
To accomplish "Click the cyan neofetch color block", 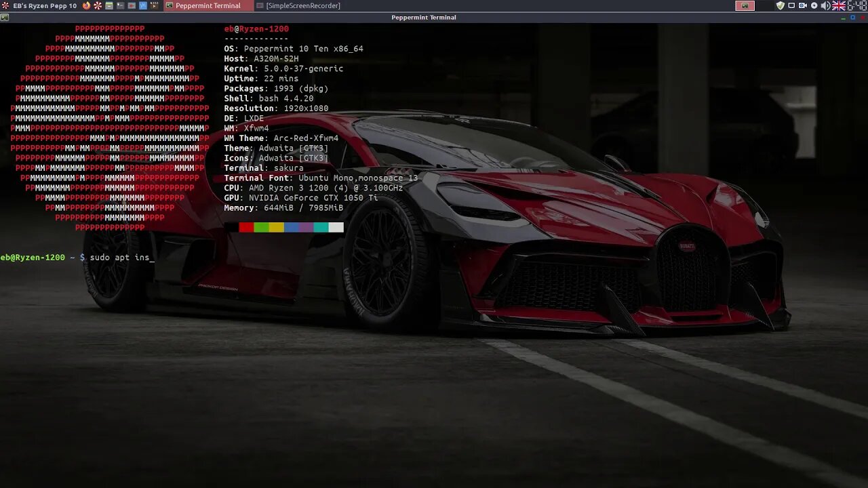I will click(321, 227).
